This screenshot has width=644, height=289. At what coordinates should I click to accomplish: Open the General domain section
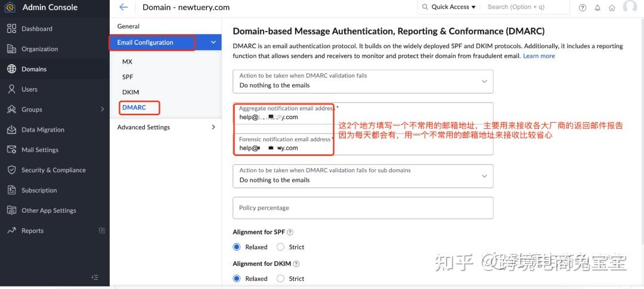tap(128, 26)
